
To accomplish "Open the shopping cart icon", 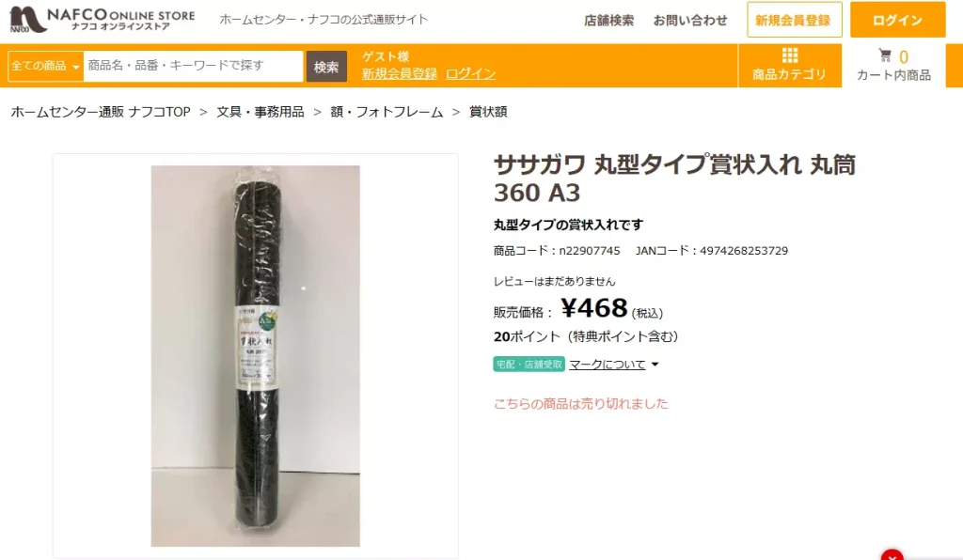I will [x=885, y=55].
